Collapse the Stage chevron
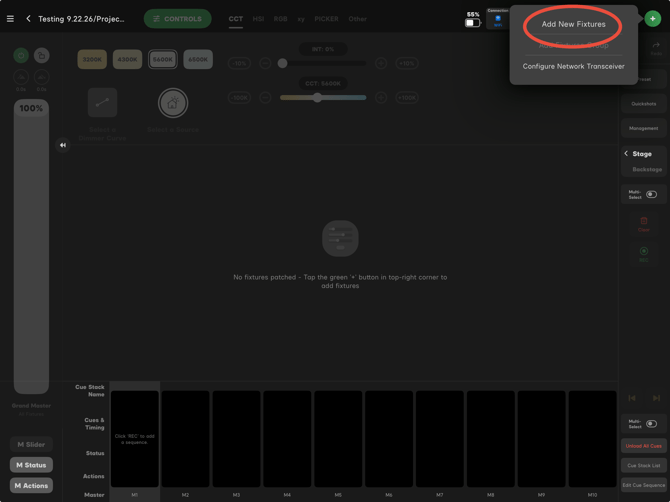Viewport: 670px width, 502px height. (626, 153)
